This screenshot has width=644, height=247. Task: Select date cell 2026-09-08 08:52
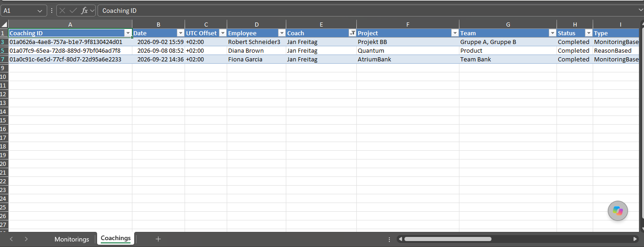point(158,50)
